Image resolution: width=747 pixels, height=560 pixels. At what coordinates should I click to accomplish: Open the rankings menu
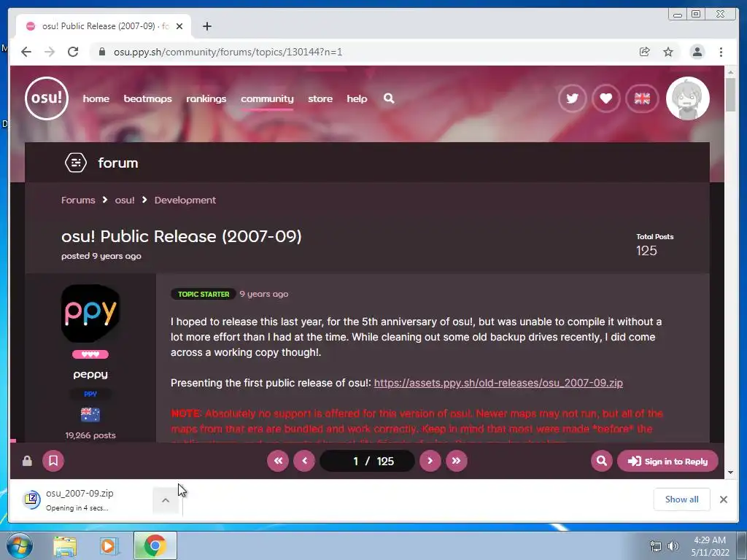206,98
